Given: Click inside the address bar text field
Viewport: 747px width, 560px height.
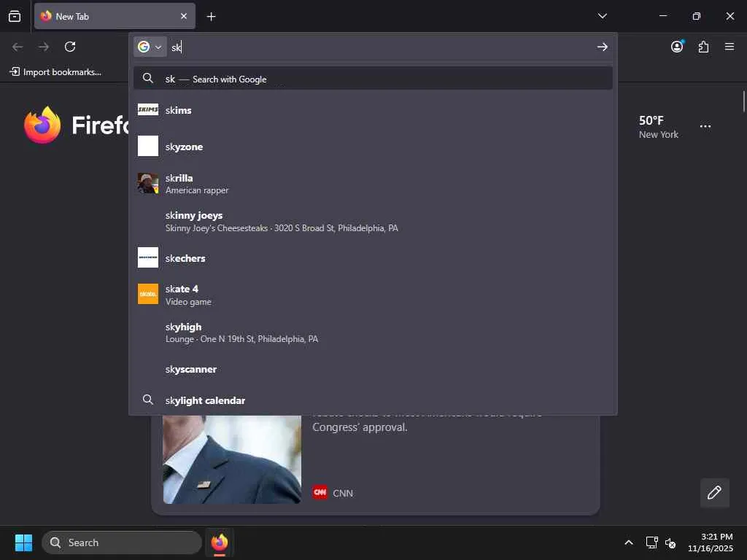Looking at the screenshot, I should [381, 47].
